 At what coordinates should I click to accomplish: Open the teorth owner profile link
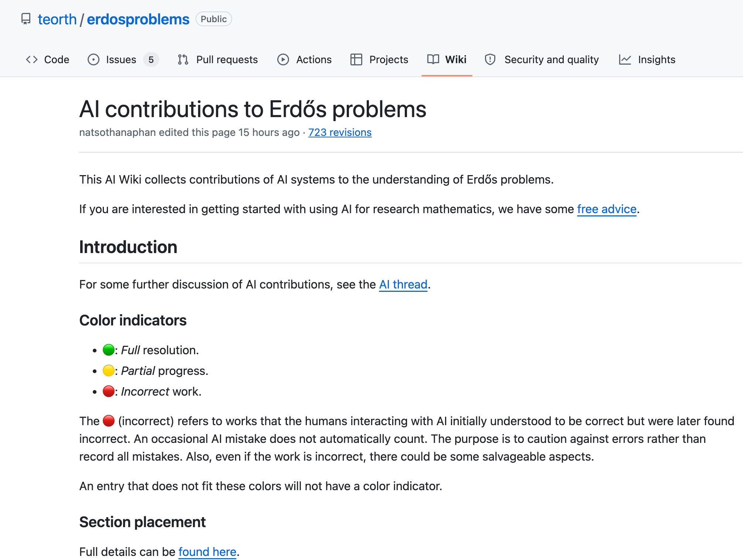57,19
